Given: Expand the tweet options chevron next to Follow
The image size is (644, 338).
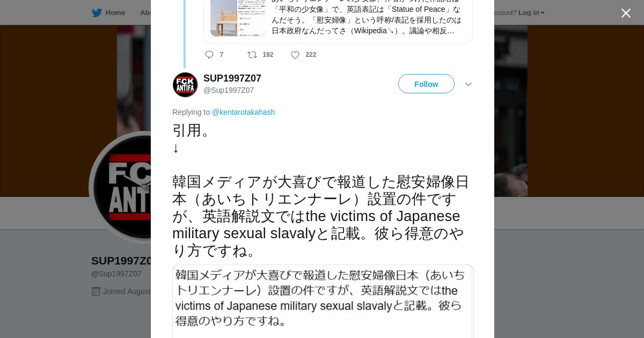Looking at the screenshot, I should click(468, 84).
